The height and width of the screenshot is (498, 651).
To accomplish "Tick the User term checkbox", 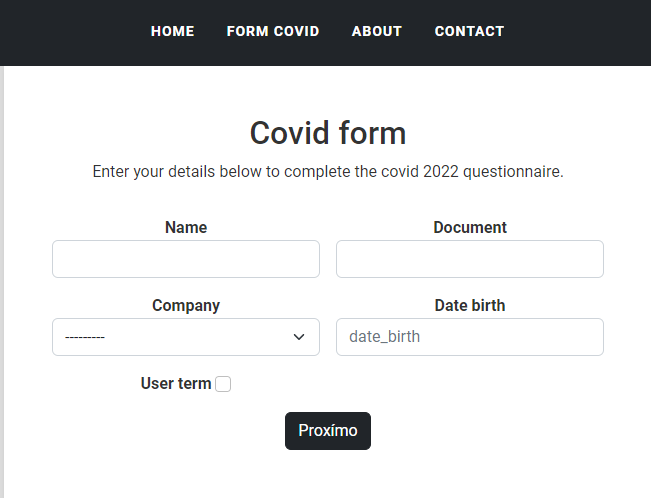I will [223, 384].
